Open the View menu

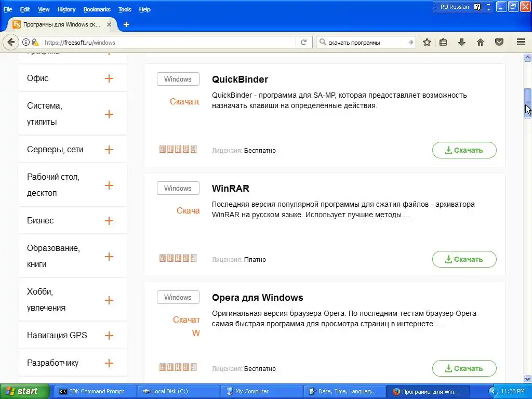44,9
